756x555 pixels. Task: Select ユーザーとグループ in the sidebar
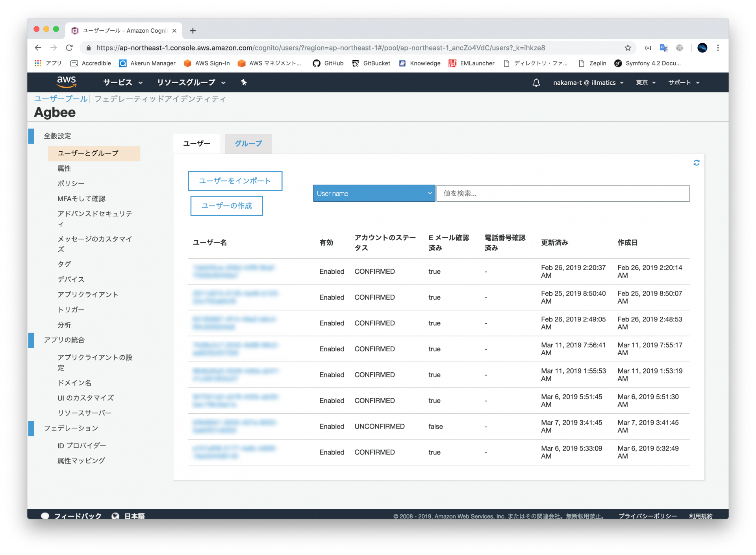click(x=94, y=153)
